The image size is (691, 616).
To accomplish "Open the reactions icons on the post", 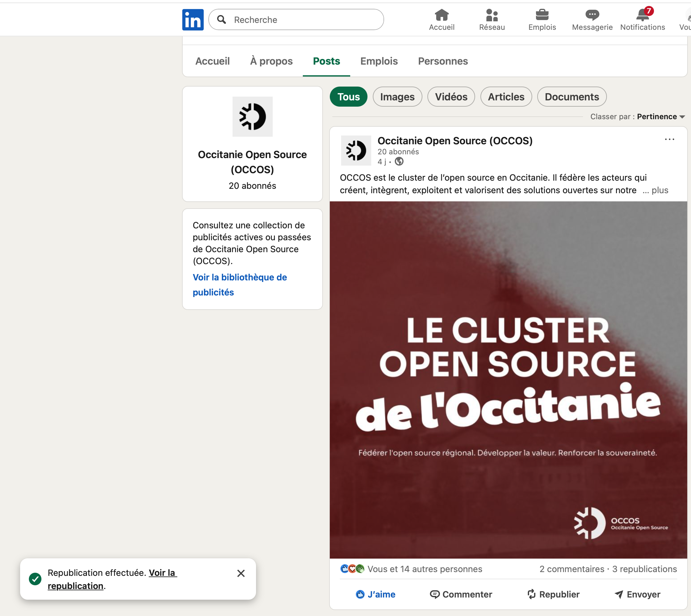I will (x=352, y=569).
